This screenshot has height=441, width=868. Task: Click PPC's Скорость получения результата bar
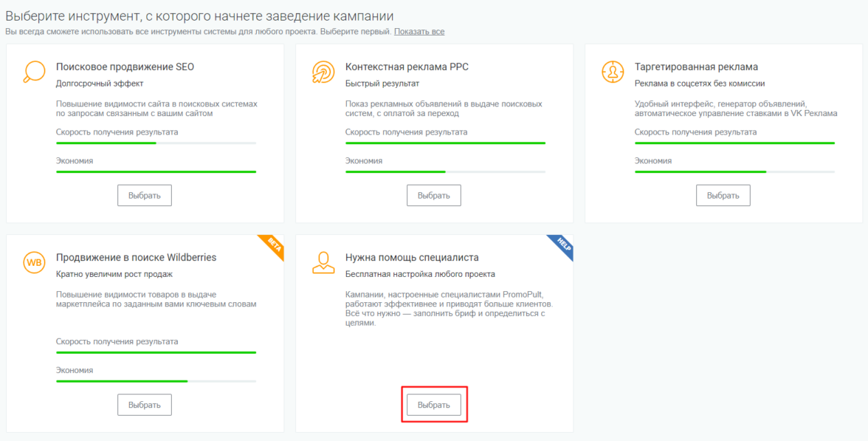click(x=445, y=143)
